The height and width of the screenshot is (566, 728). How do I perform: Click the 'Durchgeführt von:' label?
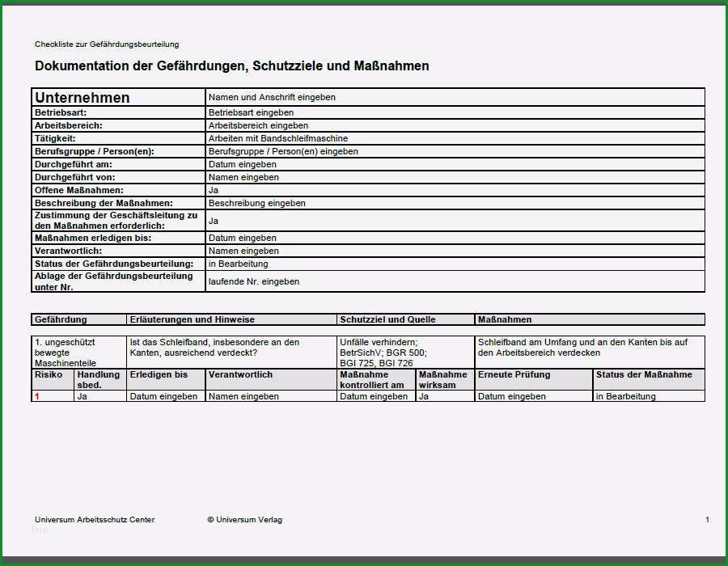click(x=74, y=177)
